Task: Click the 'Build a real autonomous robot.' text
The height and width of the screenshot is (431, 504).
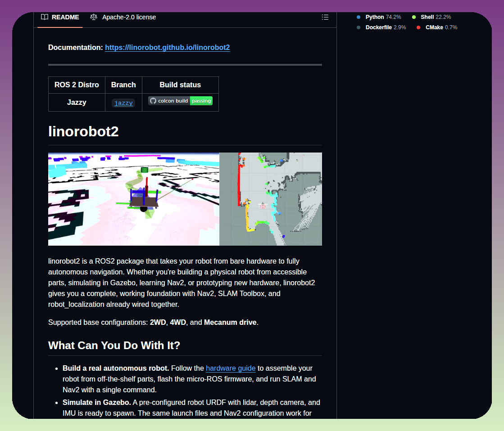Action: (116, 368)
